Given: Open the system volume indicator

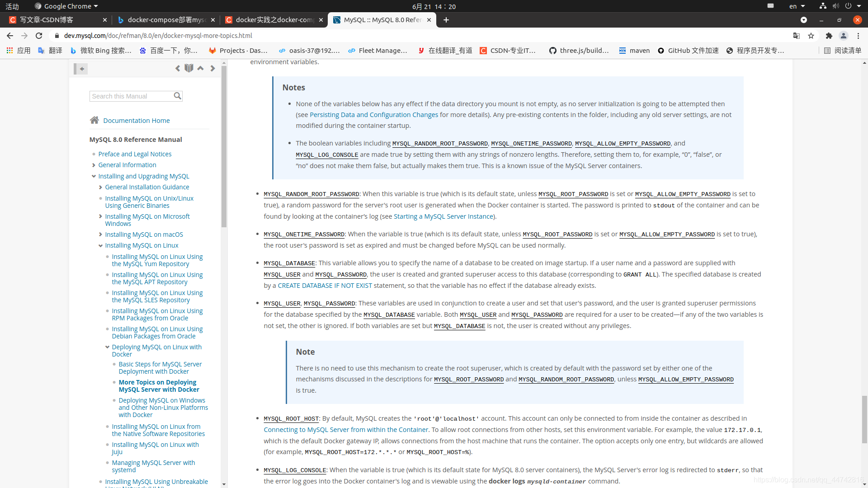Looking at the screenshot, I should pos(835,6).
